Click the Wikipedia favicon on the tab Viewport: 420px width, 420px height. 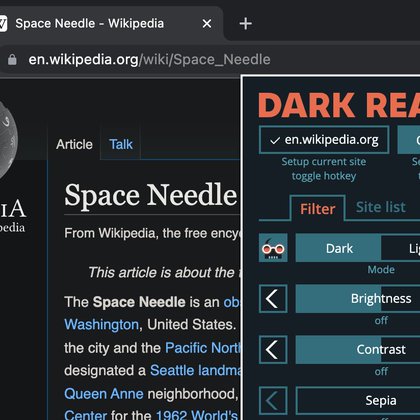3,24
